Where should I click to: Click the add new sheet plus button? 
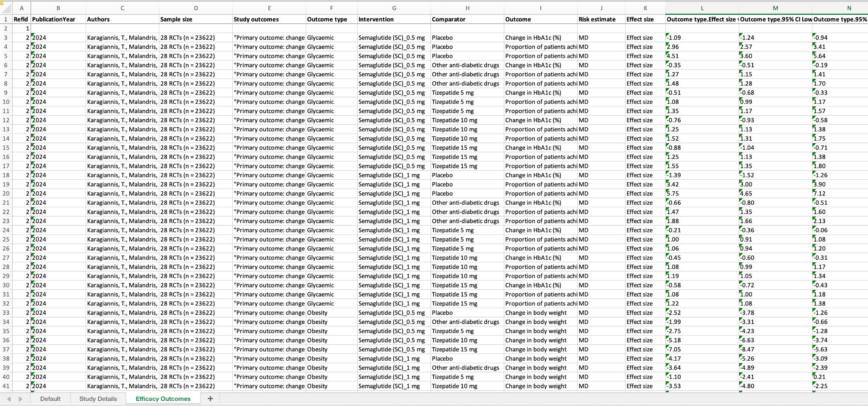(210, 398)
